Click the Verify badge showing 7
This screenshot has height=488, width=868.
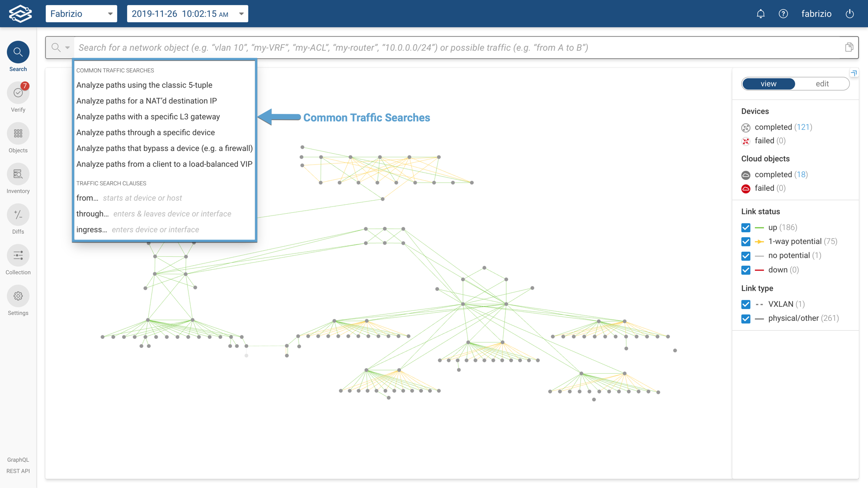(x=25, y=86)
